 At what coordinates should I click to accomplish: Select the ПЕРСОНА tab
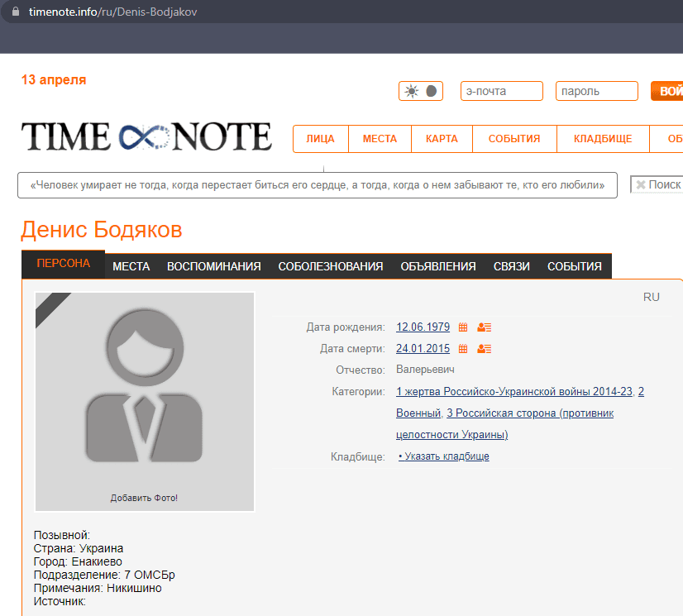tap(63, 264)
